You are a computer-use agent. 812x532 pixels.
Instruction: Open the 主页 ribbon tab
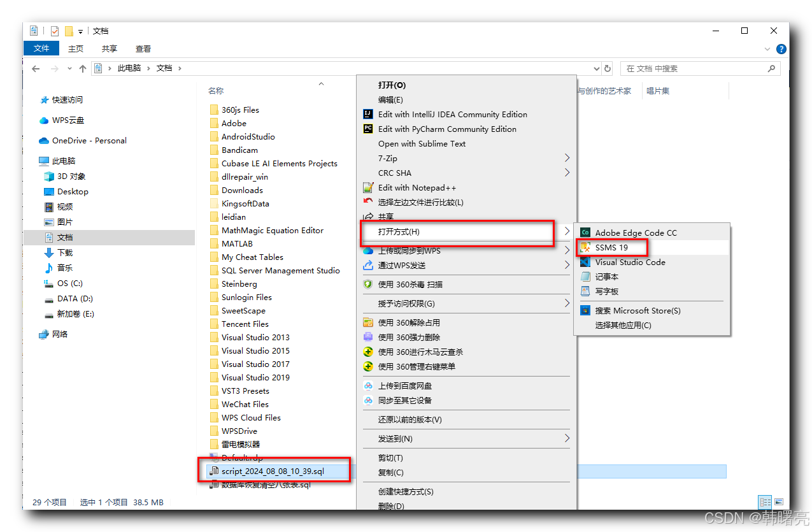[x=76, y=48]
